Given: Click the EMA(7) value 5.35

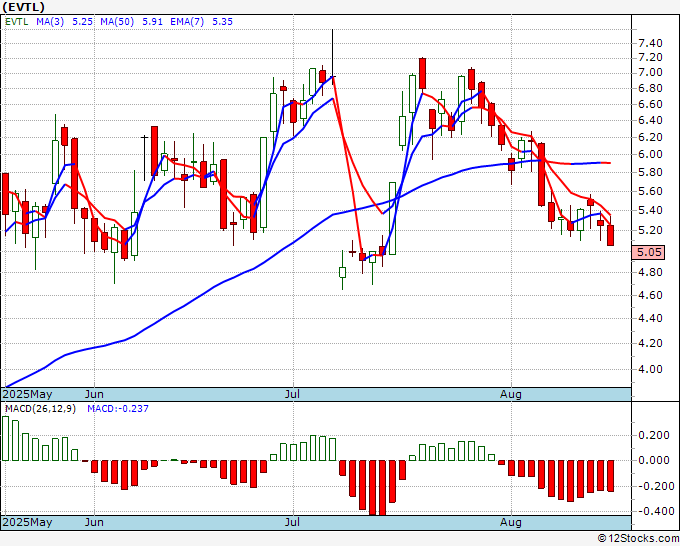Looking at the screenshot, I should pyautogui.click(x=222, y=21).
